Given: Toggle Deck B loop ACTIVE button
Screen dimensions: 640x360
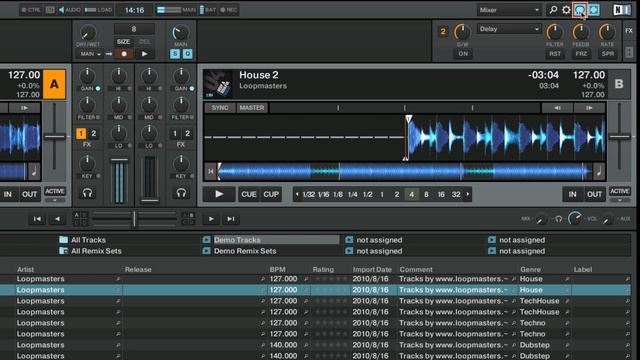Looking at the screenshot, I should (x=620, y=191).
